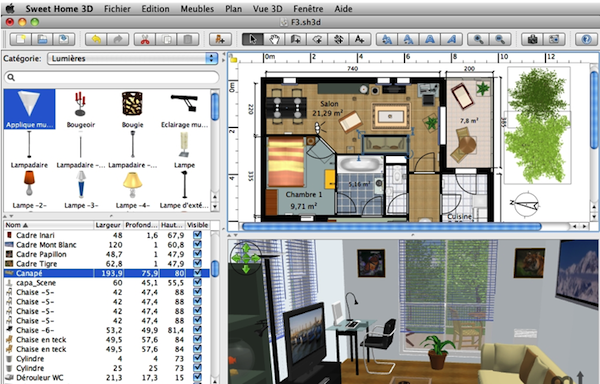Uncheck Visible for Cadre Papillon

coord(197,254)
